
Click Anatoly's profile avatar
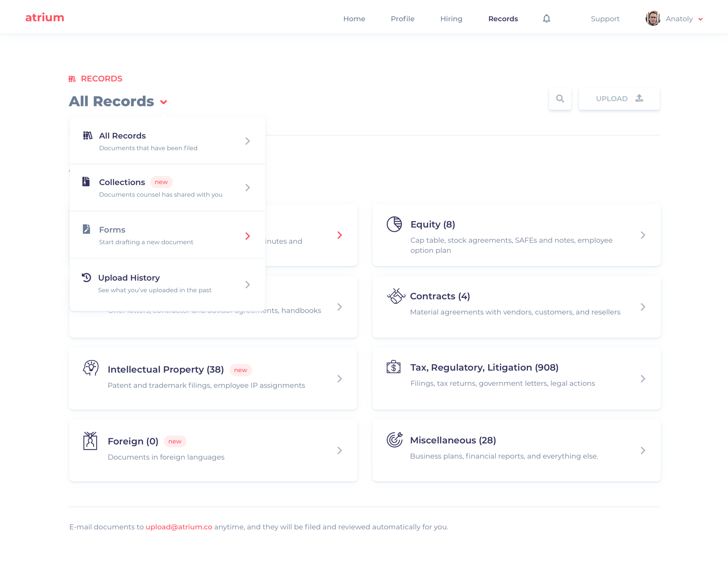tap(653, 19)
